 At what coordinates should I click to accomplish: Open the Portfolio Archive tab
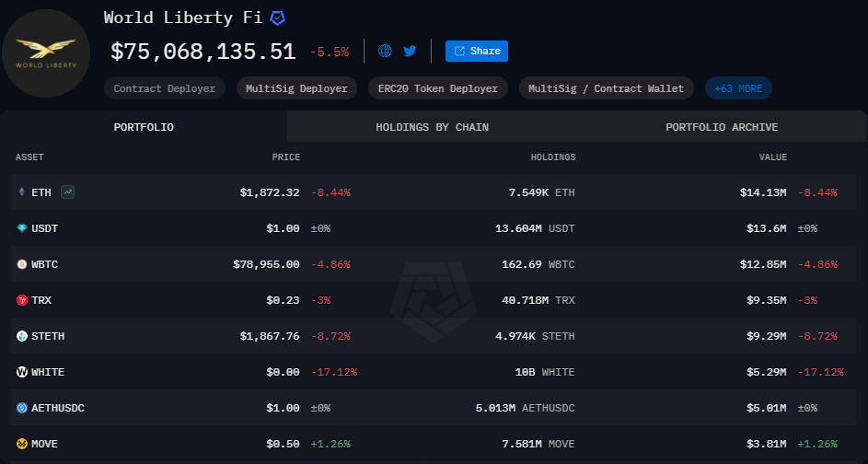pos(722,127)
